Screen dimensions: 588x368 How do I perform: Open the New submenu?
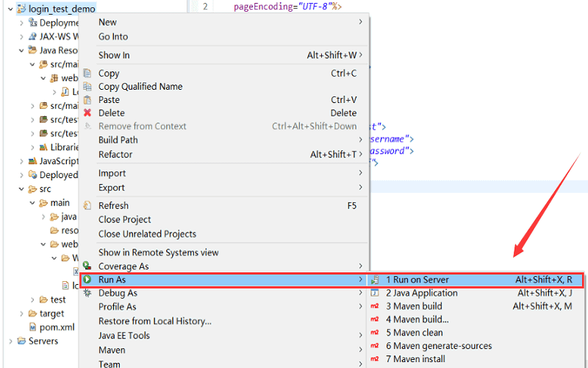pyautogui.click(x=224, y=22)
